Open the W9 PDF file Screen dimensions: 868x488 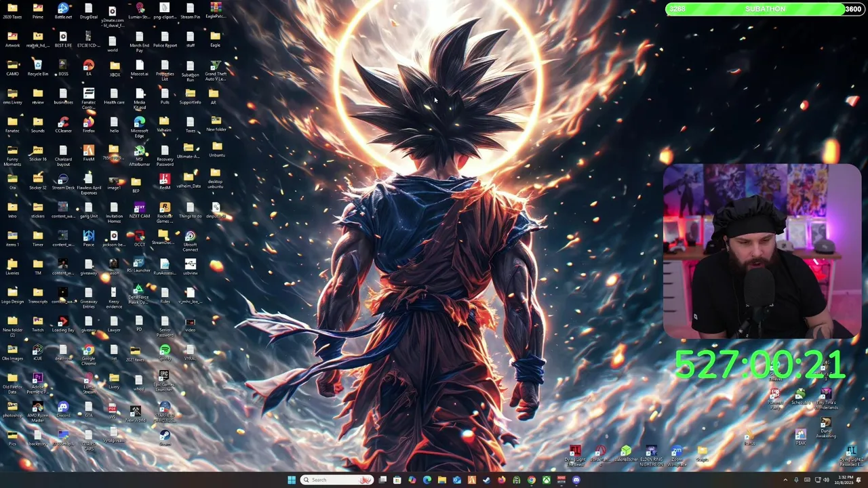pos(113,411)
